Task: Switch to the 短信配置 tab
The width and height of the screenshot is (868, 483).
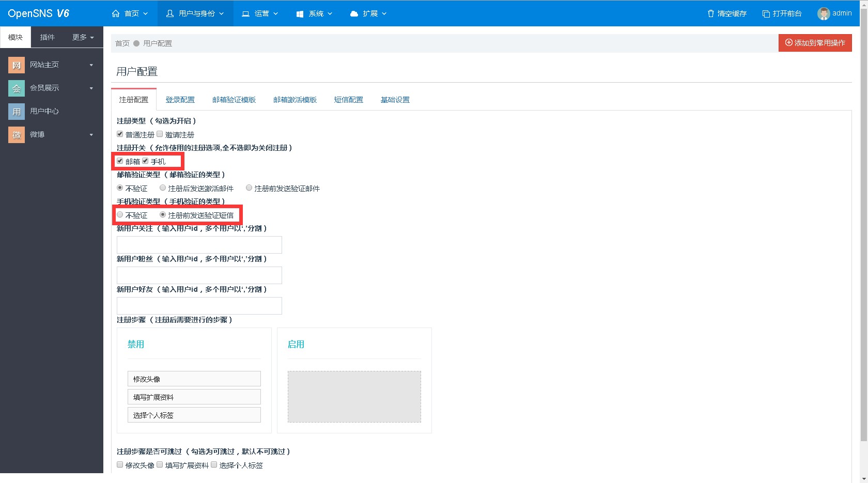Action: coord(349,100)
